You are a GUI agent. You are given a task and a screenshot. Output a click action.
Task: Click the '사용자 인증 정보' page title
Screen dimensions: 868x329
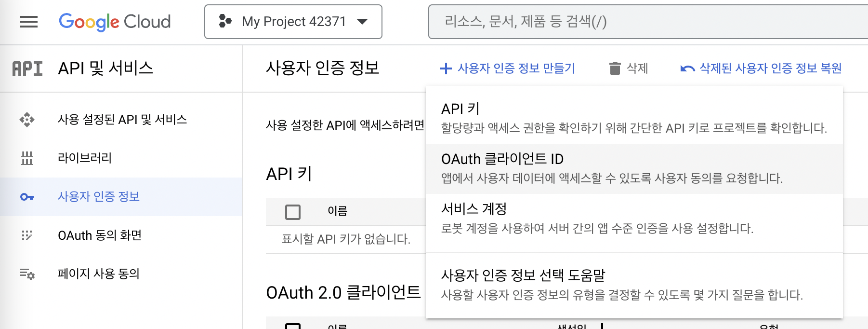[323, 68]
